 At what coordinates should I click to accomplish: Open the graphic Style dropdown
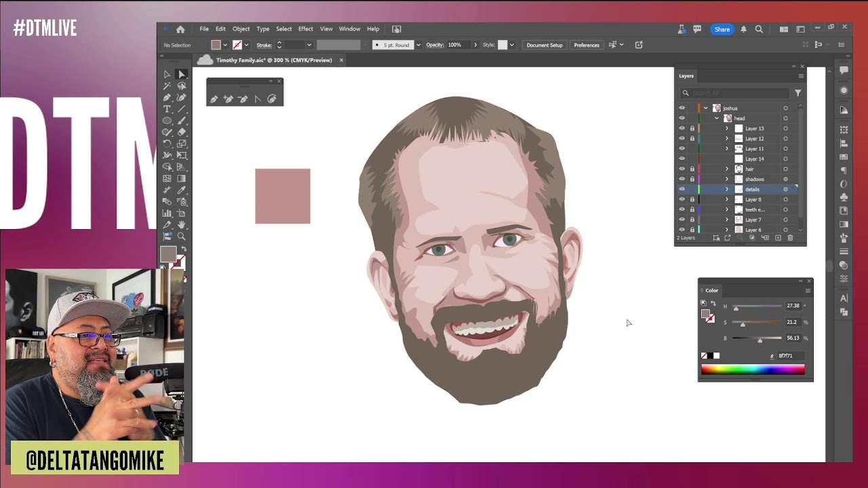[x=511, y=45]
